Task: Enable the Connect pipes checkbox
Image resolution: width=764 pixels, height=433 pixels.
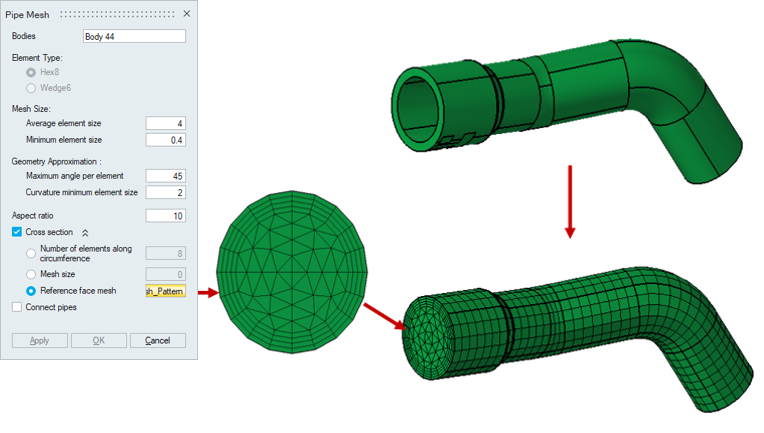Action: tap(17, 307)
